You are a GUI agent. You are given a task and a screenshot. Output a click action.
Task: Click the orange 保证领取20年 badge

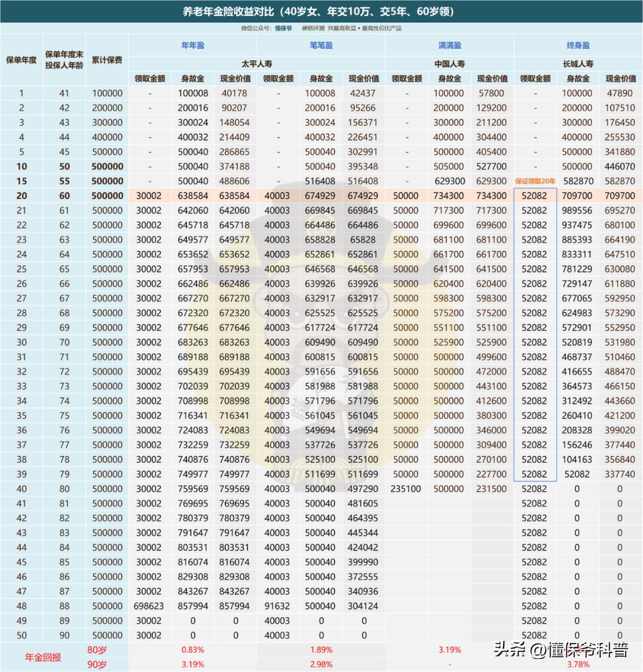(536, 180)
